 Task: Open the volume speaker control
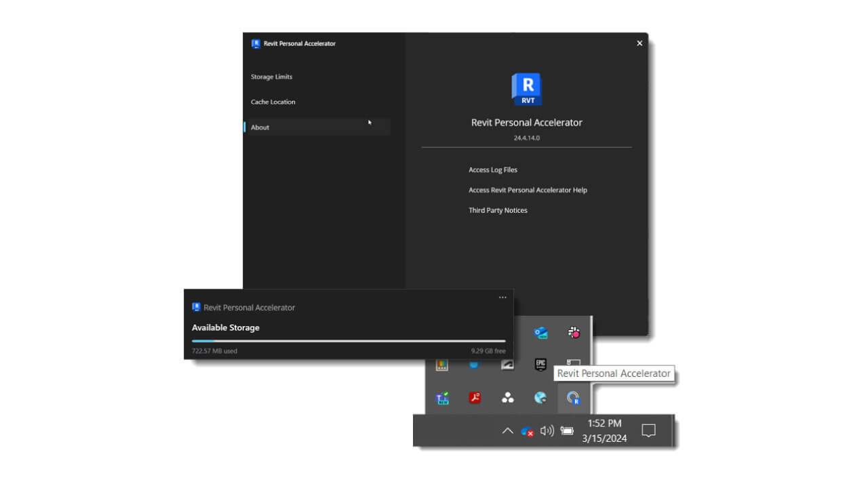(547, 430)
